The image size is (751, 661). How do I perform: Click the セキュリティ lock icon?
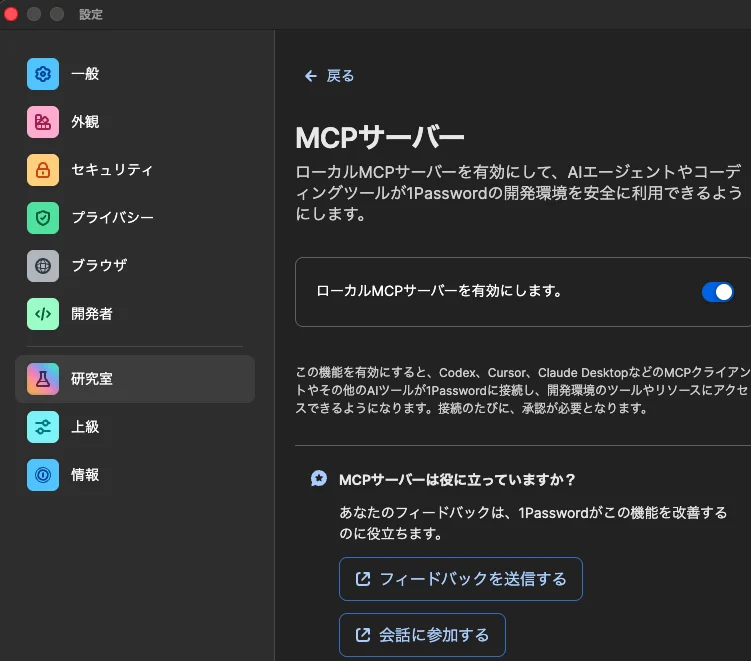click(x=43, y=170)
